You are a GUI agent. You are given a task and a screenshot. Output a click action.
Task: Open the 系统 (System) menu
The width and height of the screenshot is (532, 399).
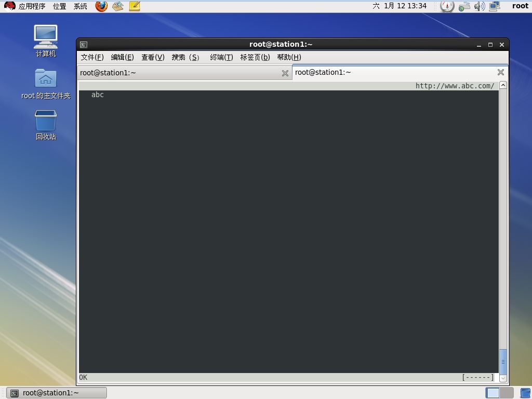81,6
